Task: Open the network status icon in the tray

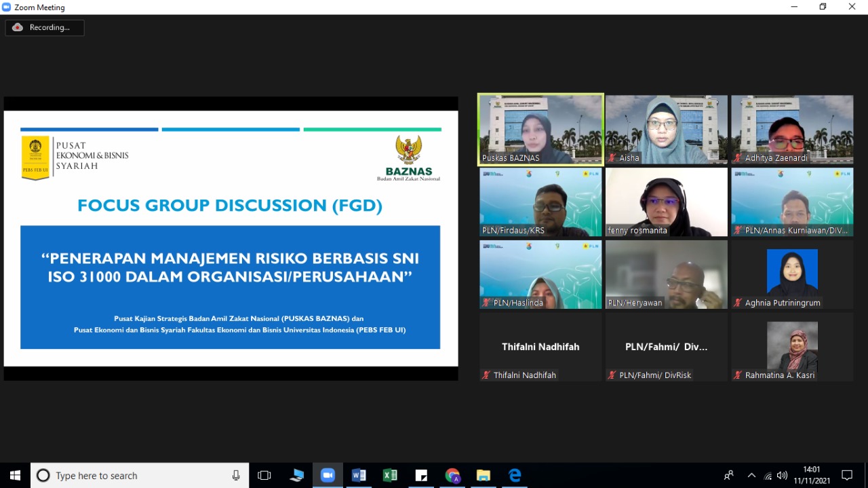Action: click(x=768, y=475)
